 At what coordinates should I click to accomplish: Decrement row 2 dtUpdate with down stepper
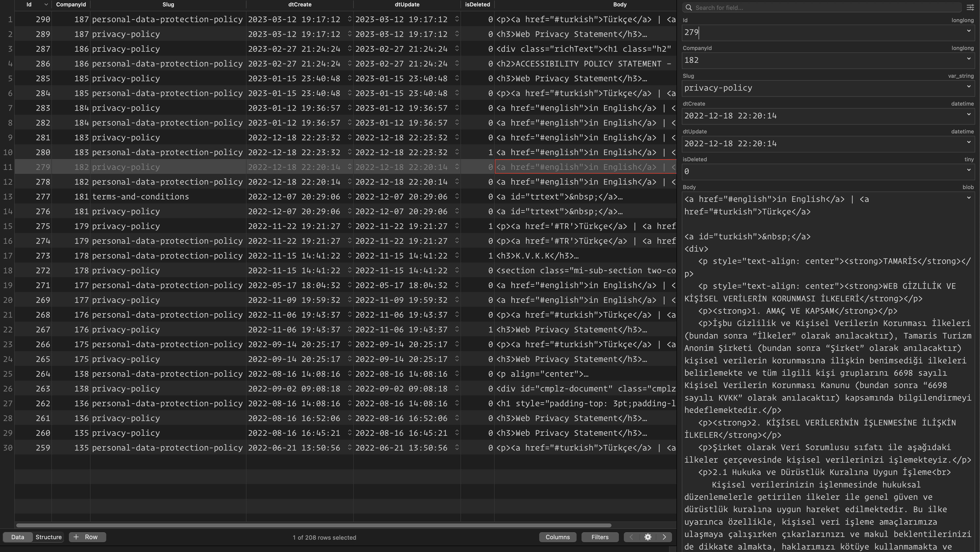click(457, 36)
